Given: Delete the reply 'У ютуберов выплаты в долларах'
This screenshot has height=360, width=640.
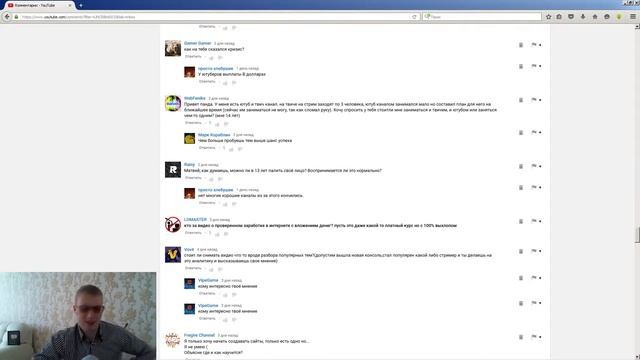Looking at the screenshot, I should coord(521,66).
